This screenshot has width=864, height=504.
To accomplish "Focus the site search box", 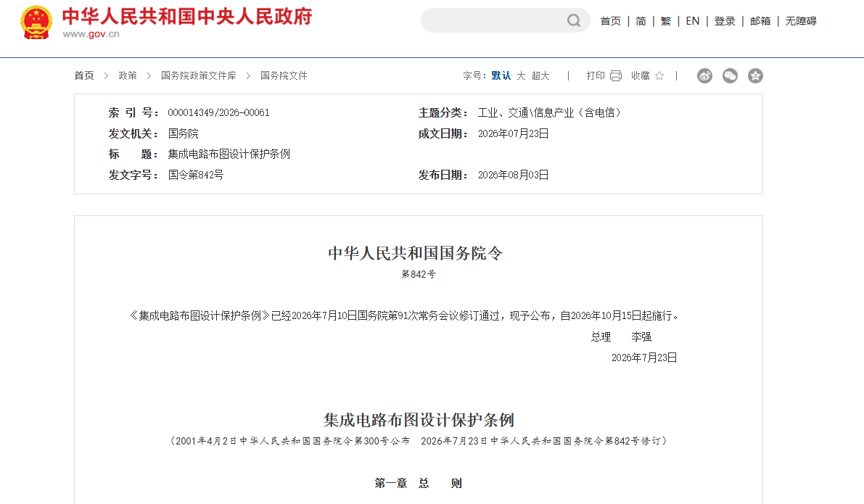I will [x=506, y=20].
